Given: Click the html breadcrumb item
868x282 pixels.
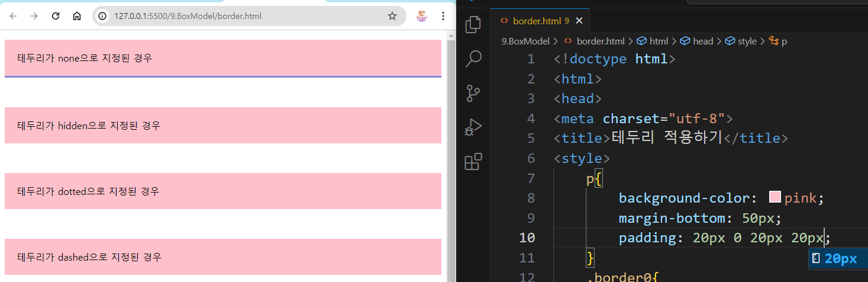Looking at the screenshot, I should click(652, 41).
